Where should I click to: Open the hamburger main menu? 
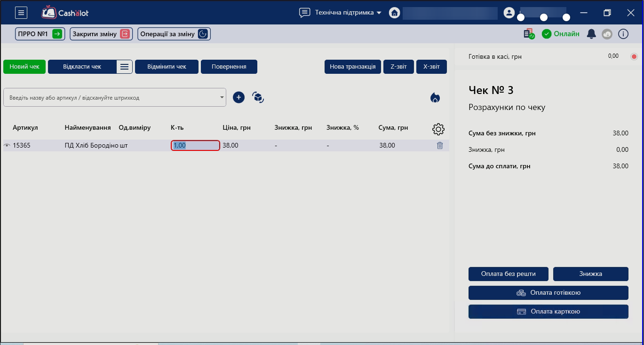point(21,13)
